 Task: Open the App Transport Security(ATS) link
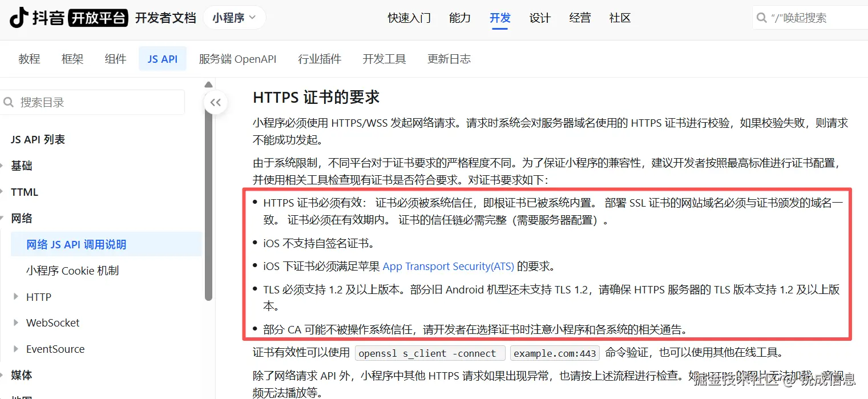point(448,266)
